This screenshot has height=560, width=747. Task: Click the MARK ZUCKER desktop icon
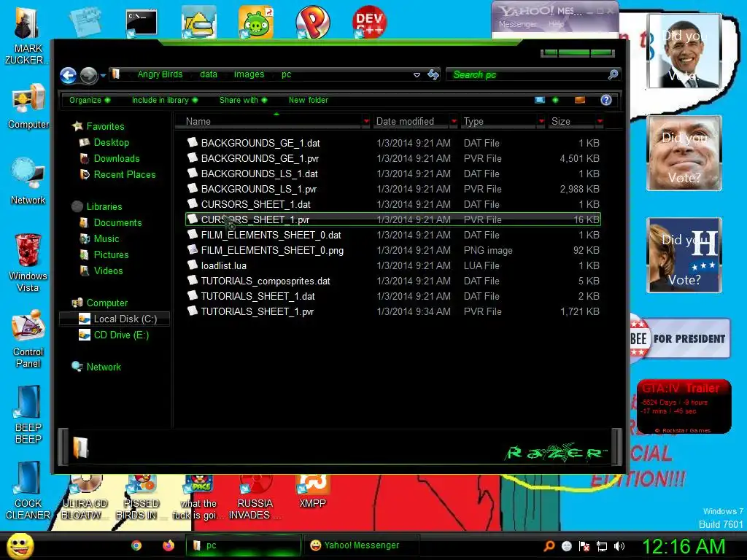coord(28,36)
